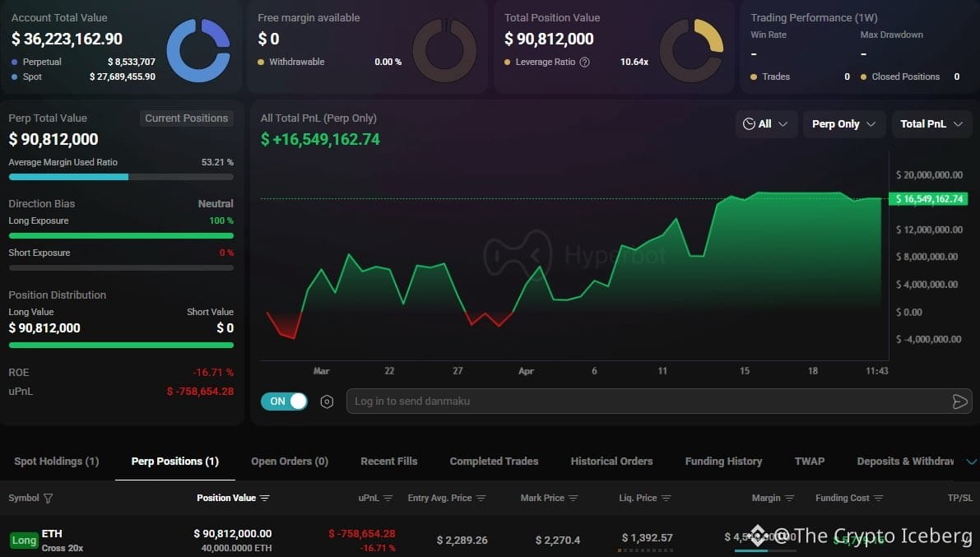The height and width of the screenshot is (557, 980).
Task: Open Deposits & Withdrawals tab
Action: (905, 462)
